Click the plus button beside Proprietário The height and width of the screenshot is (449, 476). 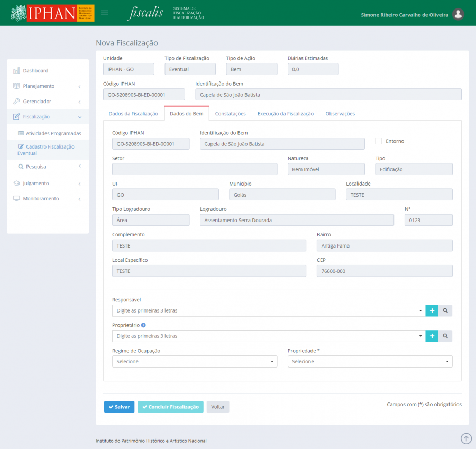[432, 336]
